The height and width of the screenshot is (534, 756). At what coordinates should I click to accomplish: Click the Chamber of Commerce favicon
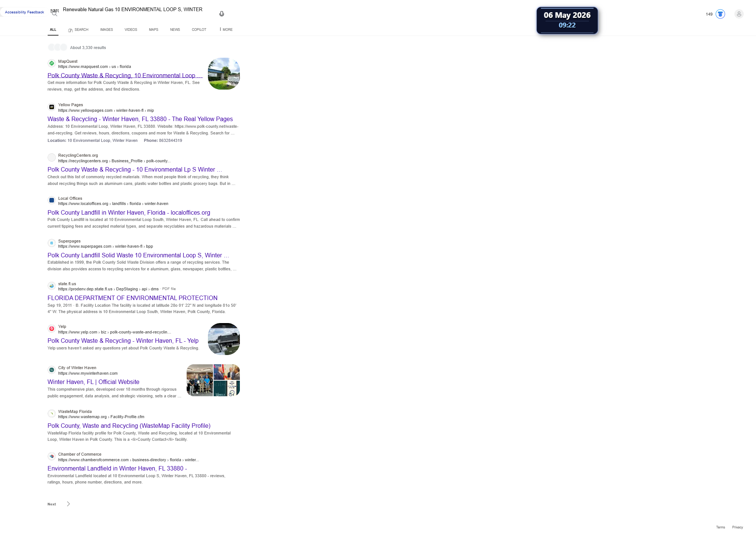[x=52, y=456]
